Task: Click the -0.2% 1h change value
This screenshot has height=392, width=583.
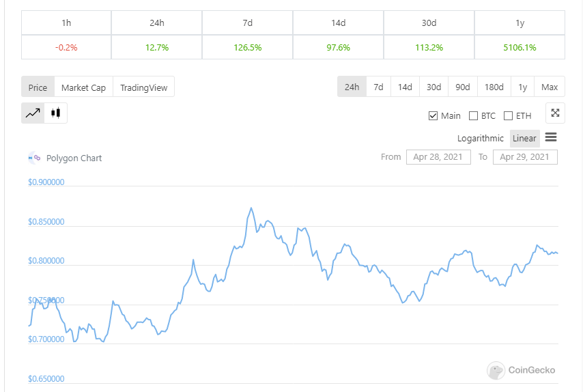Action: pyautogui.click(x=66, y=48)
